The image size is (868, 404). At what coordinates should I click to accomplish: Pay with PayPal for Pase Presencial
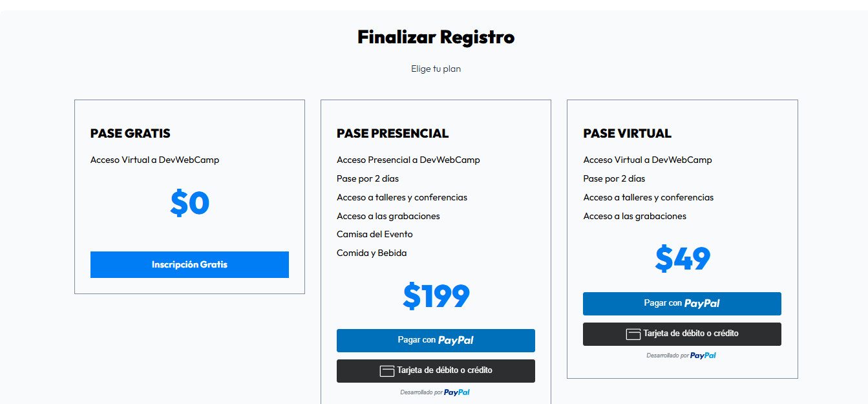click(436, 340)
